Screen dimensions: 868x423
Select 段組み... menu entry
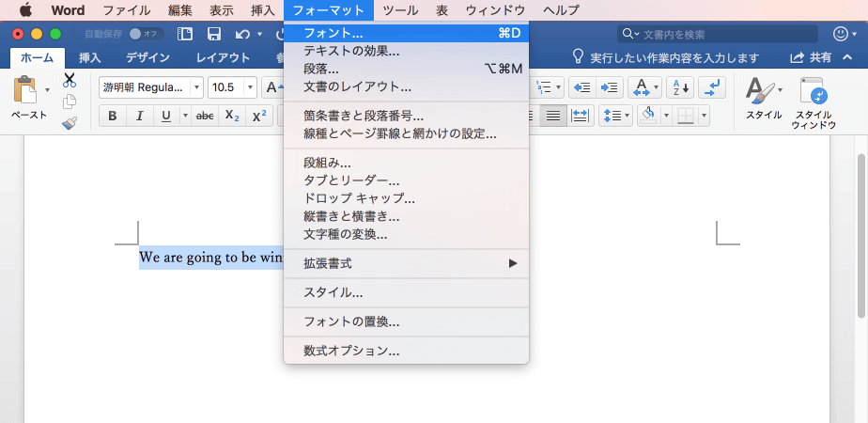(x=327, y=163)
